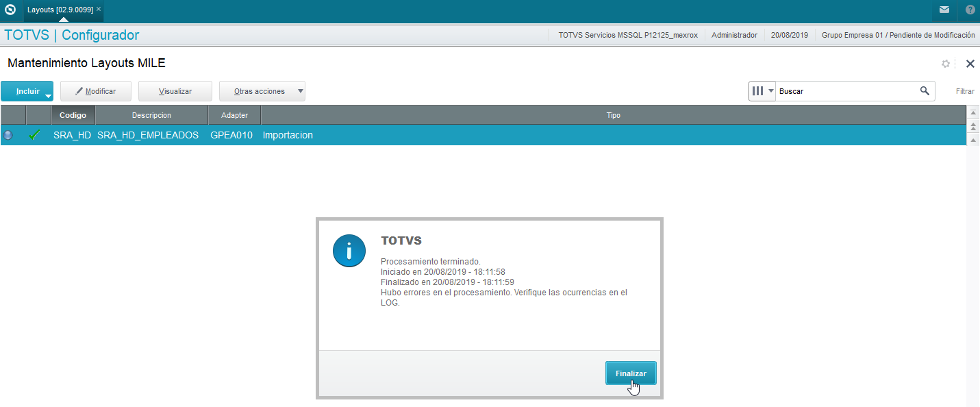
Task: Sort by the Adapter column header
Action: point(234,115)
